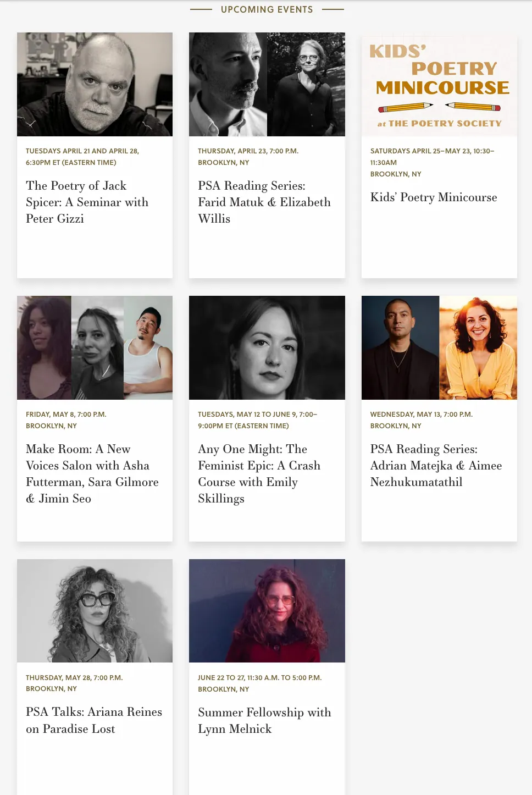Open "Summer Fellowship with Lynn Melnick" title
The image size is (532, 795).
tap(264, 720)
